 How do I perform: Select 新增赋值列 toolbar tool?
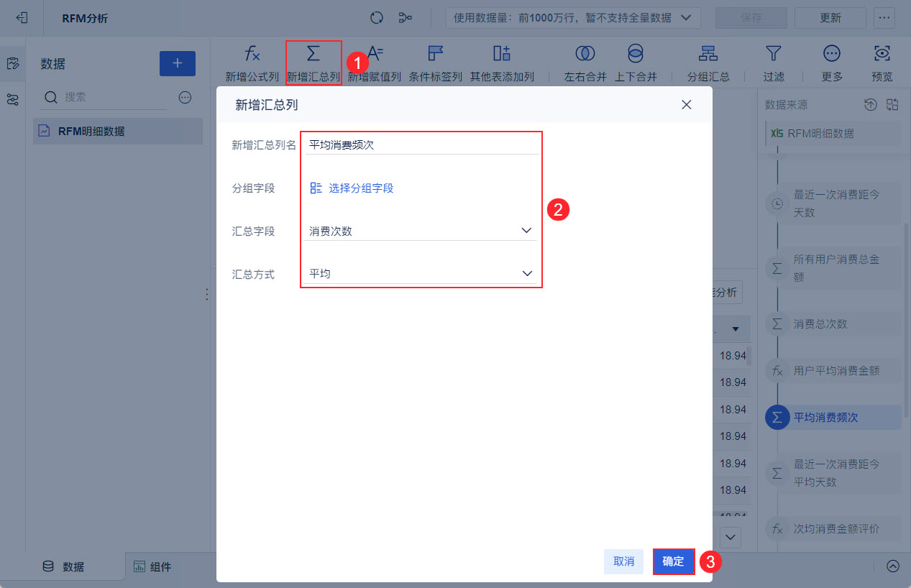[375, 63]
